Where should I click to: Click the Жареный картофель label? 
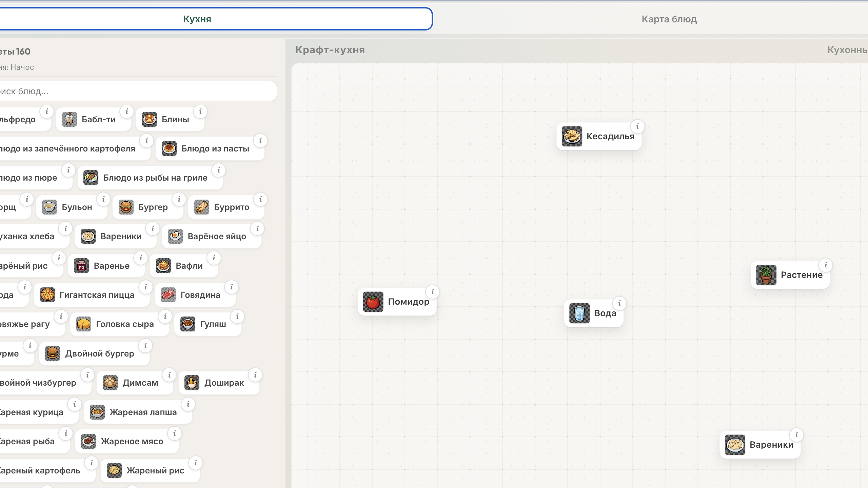tap(40, 470)
